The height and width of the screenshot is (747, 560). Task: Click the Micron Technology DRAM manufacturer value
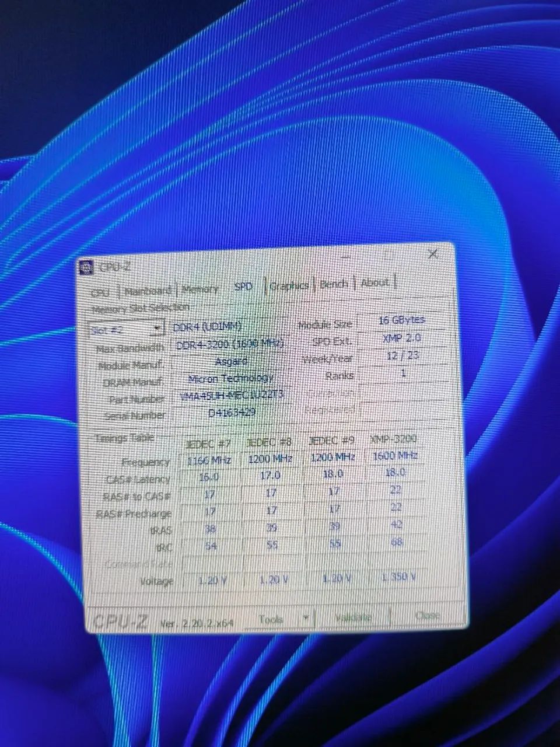(232, 378)
